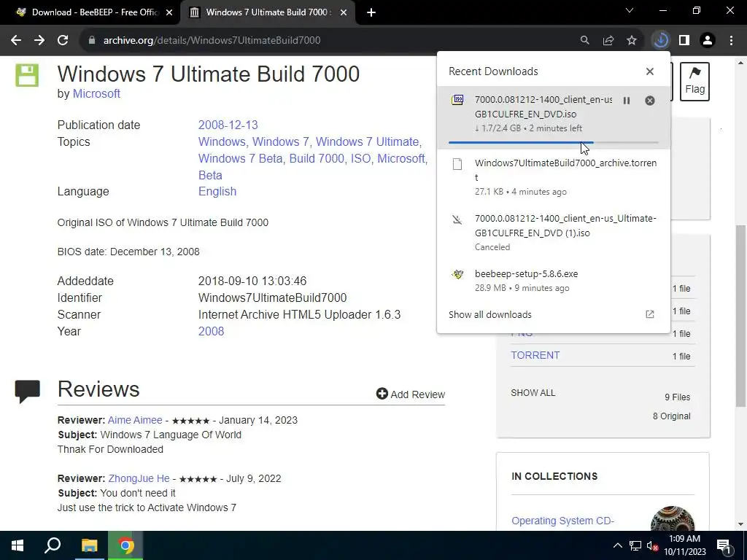
Task: Open a new browser tab
Action: pos(371,12)
